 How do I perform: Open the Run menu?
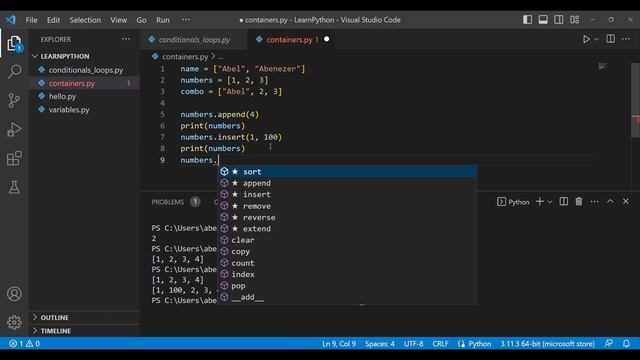[x=162, y=20]
